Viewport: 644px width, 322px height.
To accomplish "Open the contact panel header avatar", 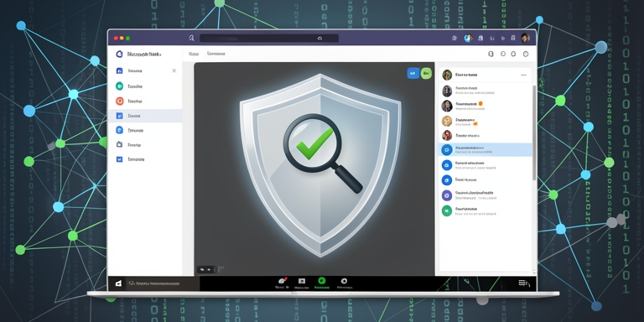I will pyautogui.click(x=447, y=75).
